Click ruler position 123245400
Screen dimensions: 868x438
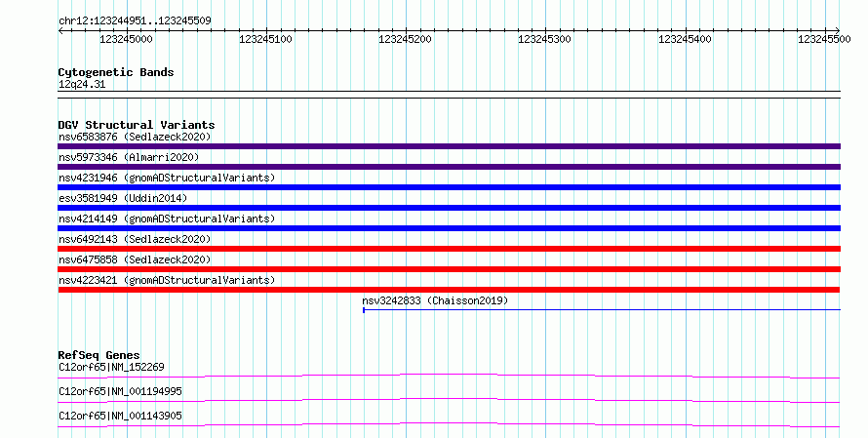pyautogui.click(x=685, y=39)
